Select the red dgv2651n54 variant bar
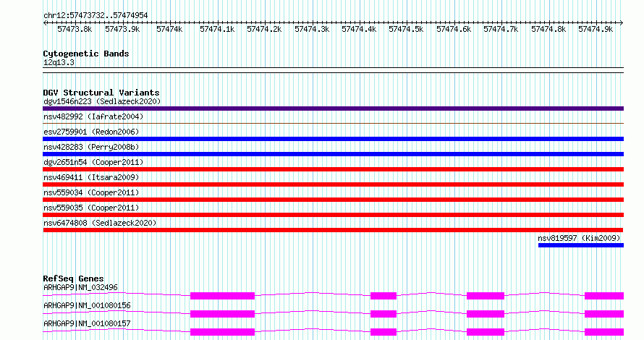The width and height of the screenshot is (644, 340). [x=333, y=169]
